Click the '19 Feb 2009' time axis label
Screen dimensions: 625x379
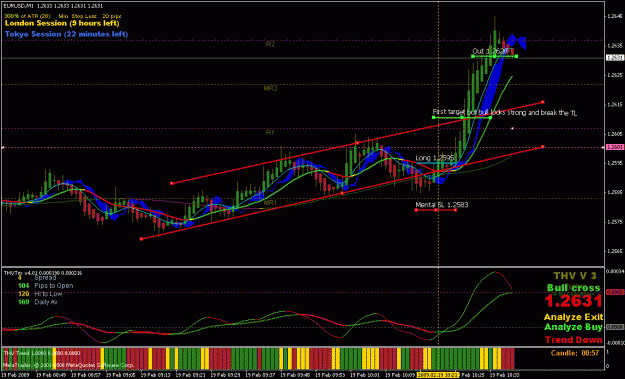[x=15, y=375]
